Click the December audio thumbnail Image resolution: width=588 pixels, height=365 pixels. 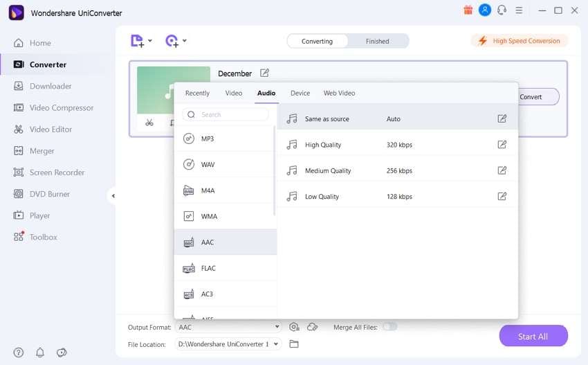[155, 90]
